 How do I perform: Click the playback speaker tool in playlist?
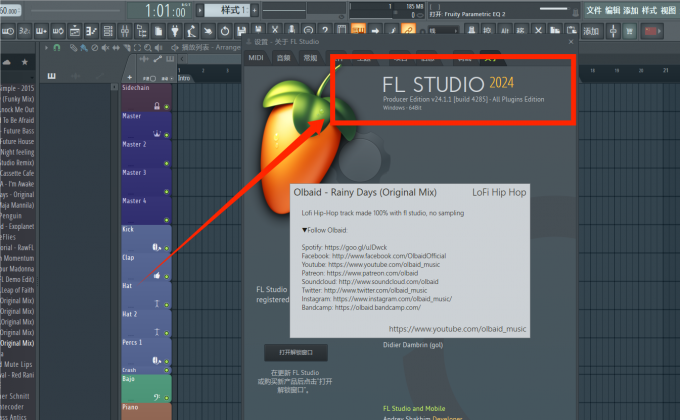coord(159,48)
